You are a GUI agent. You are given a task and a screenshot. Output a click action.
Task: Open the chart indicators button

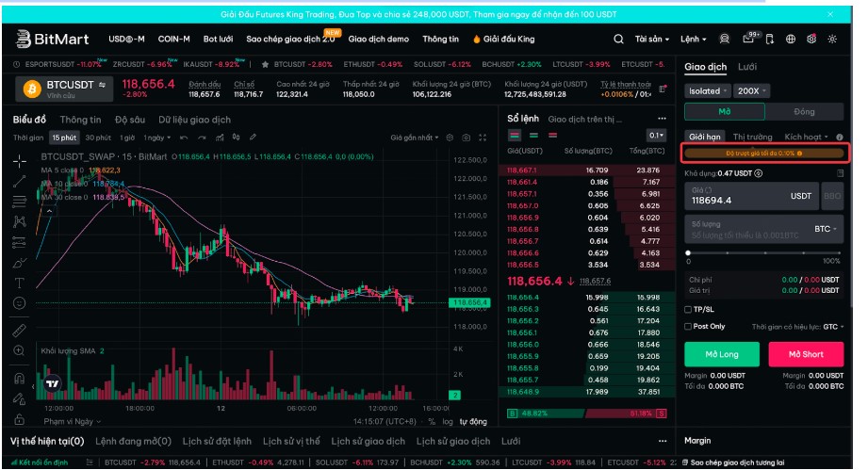[x=220, y=138]
